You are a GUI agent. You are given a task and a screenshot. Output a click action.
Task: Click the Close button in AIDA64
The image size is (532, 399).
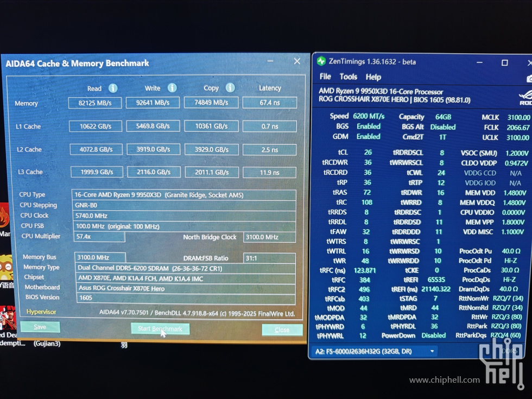282,330
